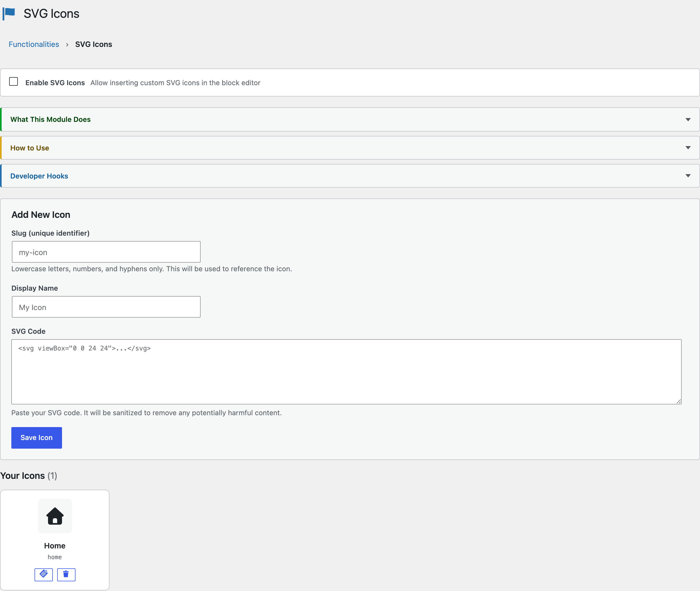Click the Display Name label

tap(35, 288)
